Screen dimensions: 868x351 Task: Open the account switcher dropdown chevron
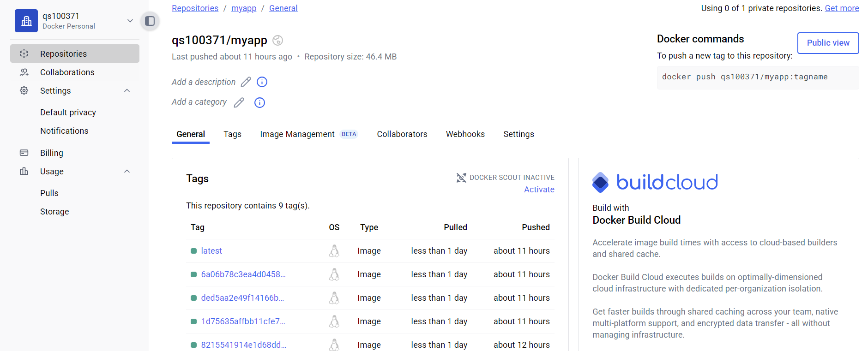[130, 21]
